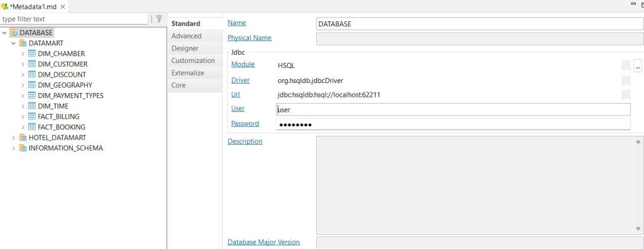Click the Metadata1.md file icon in tab
The height and width of the screenshot is (249, 644).
coord(4,6)
